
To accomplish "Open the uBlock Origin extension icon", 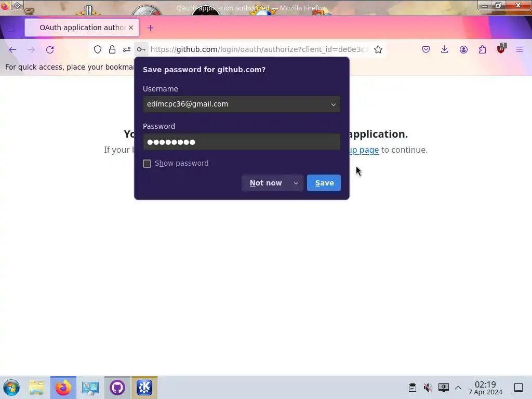I will click(501, 49).
